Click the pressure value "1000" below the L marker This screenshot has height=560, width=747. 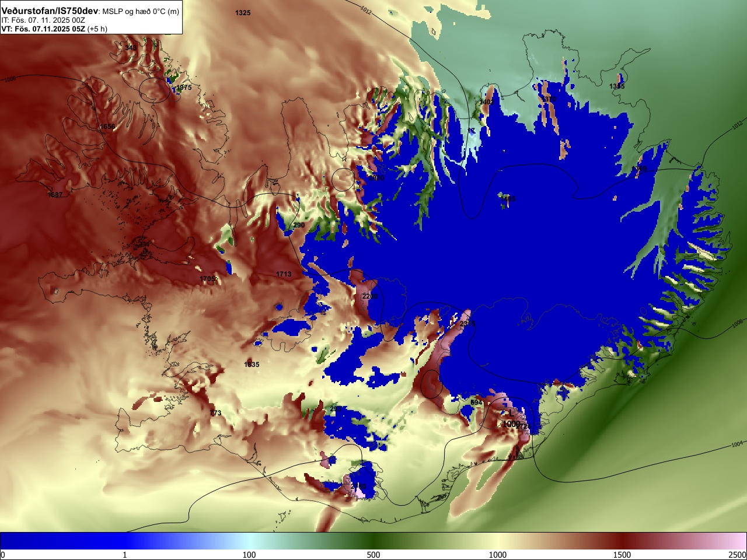[x=511, y=424]
